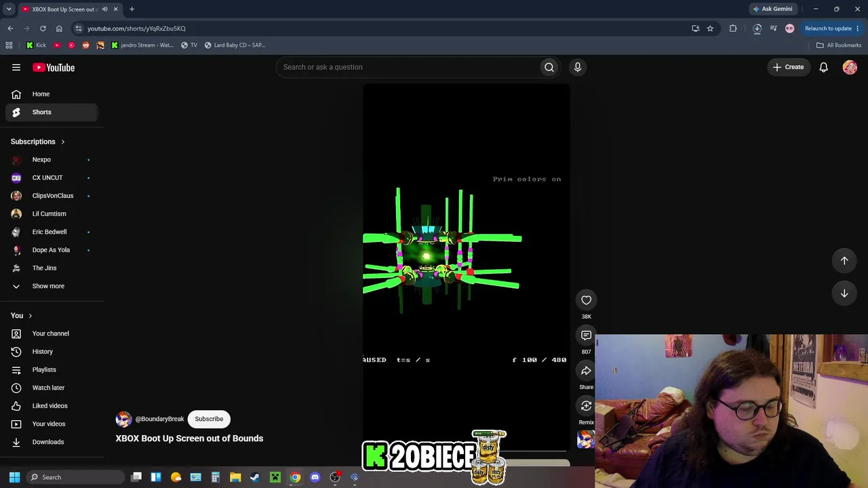This screenshot has width=868, height=488.
Task: Reload the page in Chrome
Action: [x=43, y=28]
